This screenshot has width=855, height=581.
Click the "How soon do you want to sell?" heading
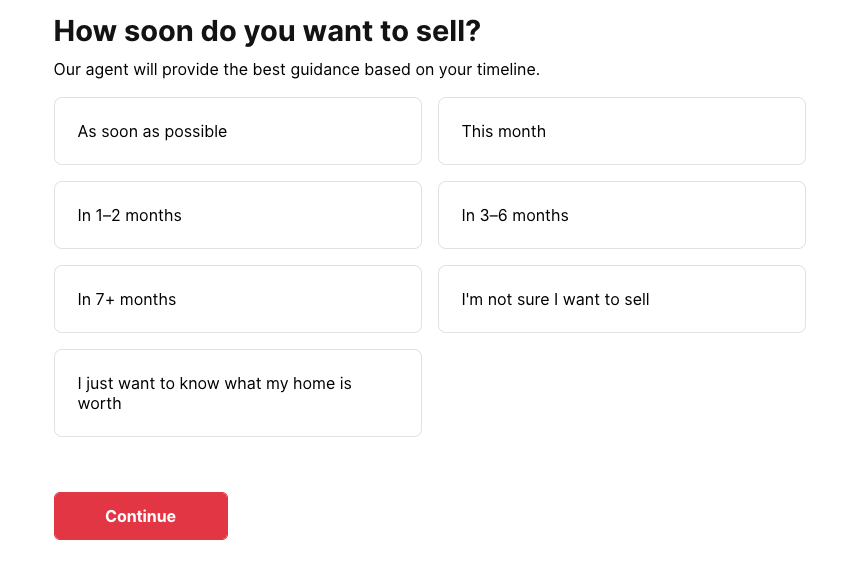(x=267, y=31)
